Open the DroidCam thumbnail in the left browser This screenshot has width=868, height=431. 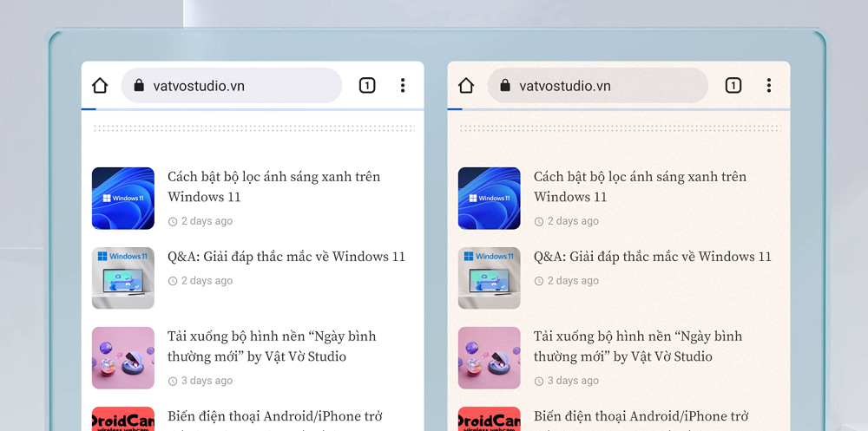coord(123,419)
